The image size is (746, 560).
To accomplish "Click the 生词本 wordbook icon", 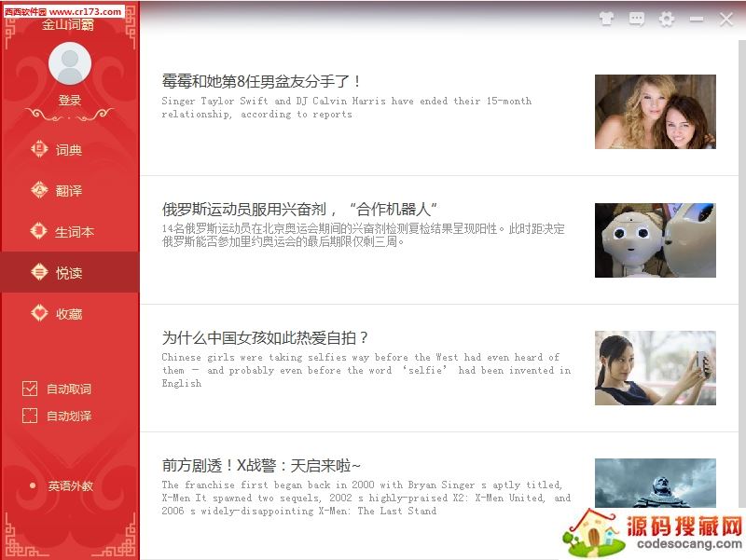I will (39, 231).
